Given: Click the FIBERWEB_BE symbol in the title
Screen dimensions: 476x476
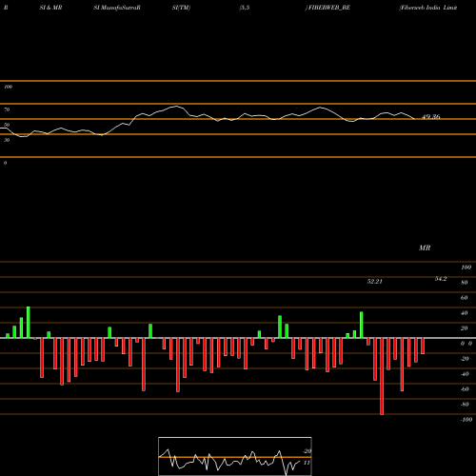Looking at the screenshot, I should 329,8.
